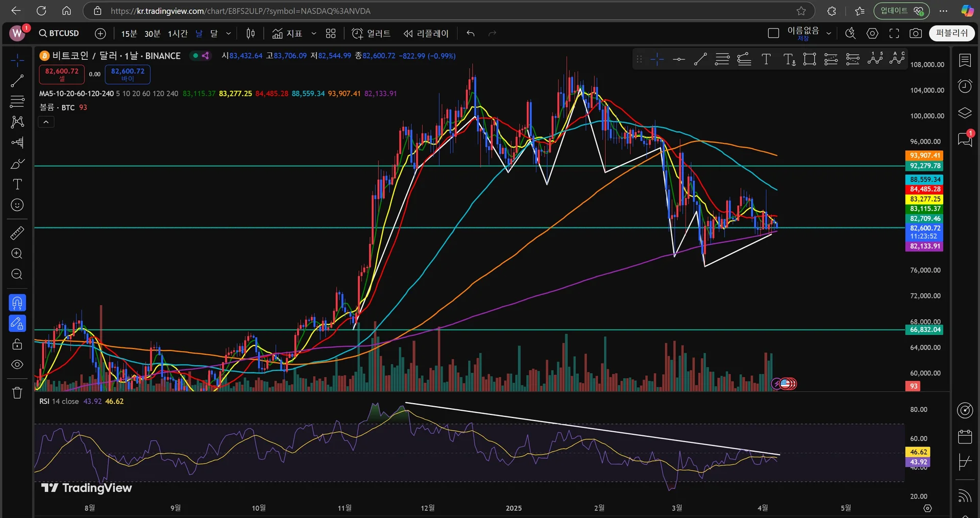Collapse the indicator legend chevron
The width and height of the screenshot is (980, 518).
point(46,122)
